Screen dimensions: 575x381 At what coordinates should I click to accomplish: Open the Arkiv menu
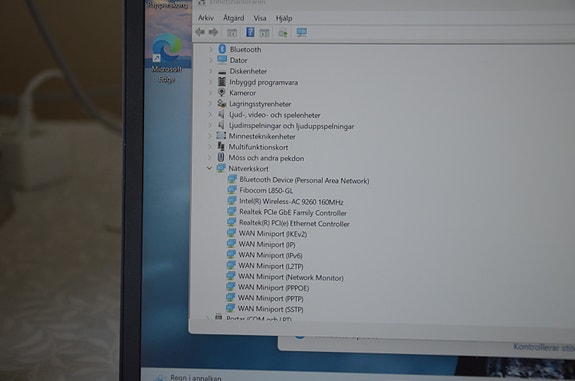[x=206, y=18]
